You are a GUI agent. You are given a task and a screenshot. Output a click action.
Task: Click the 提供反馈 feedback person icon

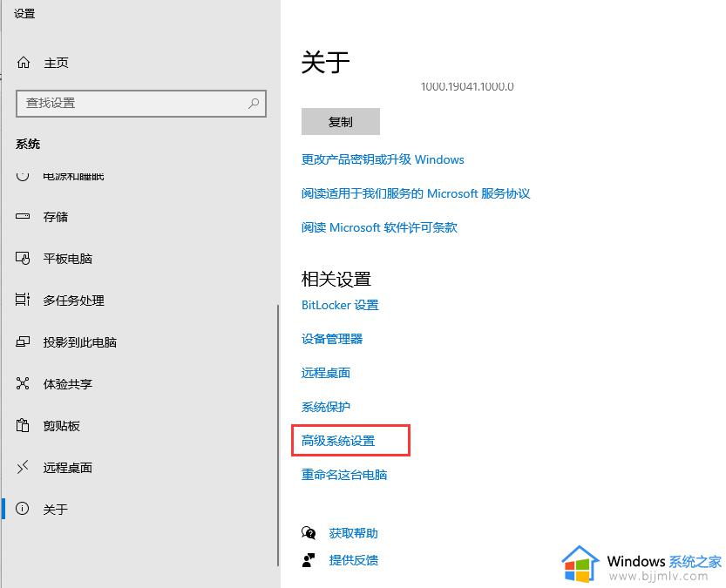coord(309,560)
